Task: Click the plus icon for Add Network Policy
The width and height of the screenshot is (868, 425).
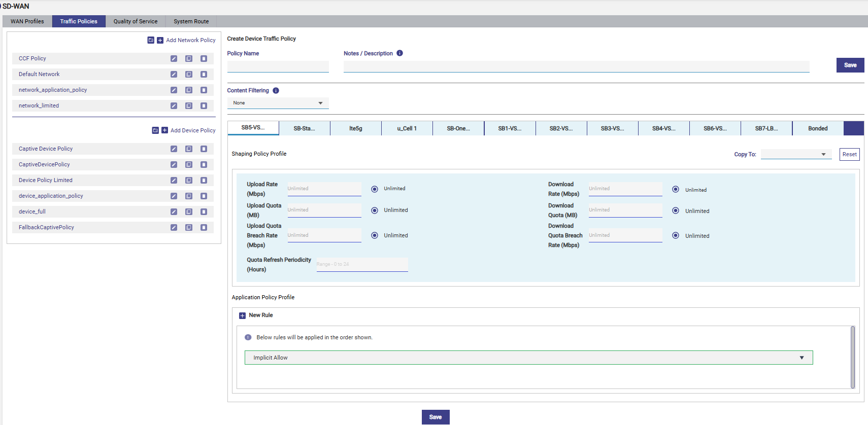Action: [160, 41]
